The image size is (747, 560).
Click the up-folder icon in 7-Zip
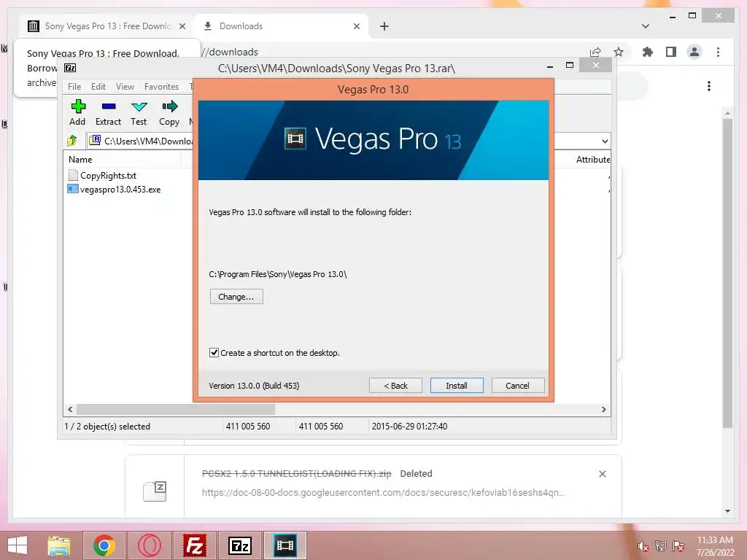[x=72, y=141]
